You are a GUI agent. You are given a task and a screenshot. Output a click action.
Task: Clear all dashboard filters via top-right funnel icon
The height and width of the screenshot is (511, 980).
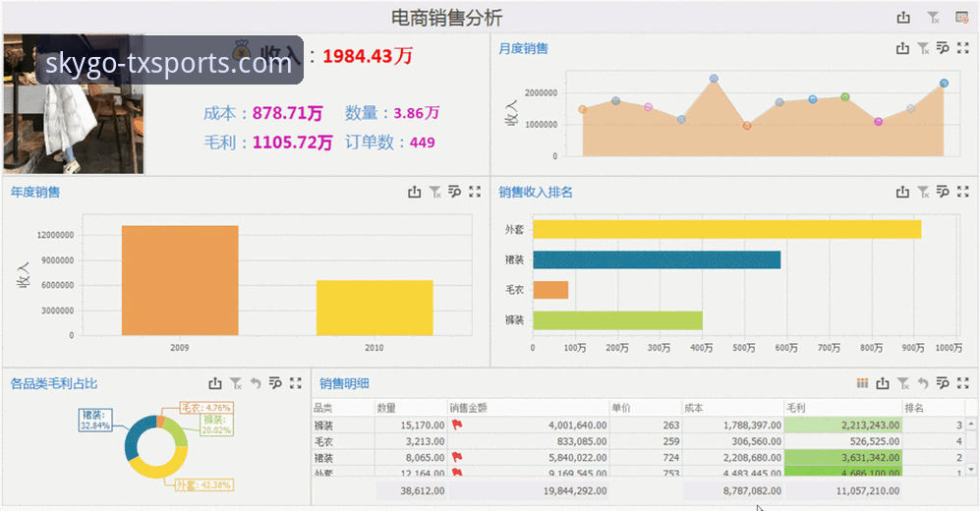click(x=933, y=18)
